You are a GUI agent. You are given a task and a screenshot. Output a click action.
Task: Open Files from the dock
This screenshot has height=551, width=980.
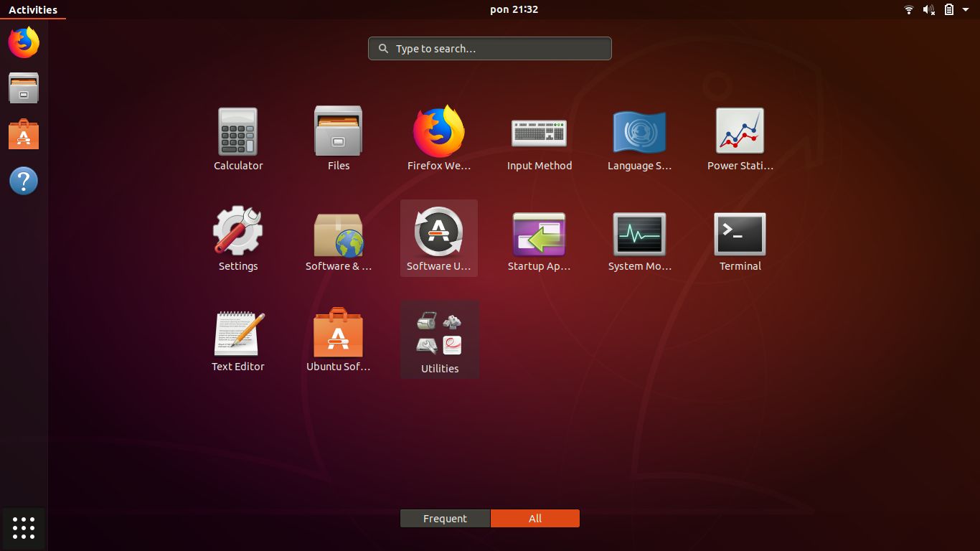coord(24,88)
